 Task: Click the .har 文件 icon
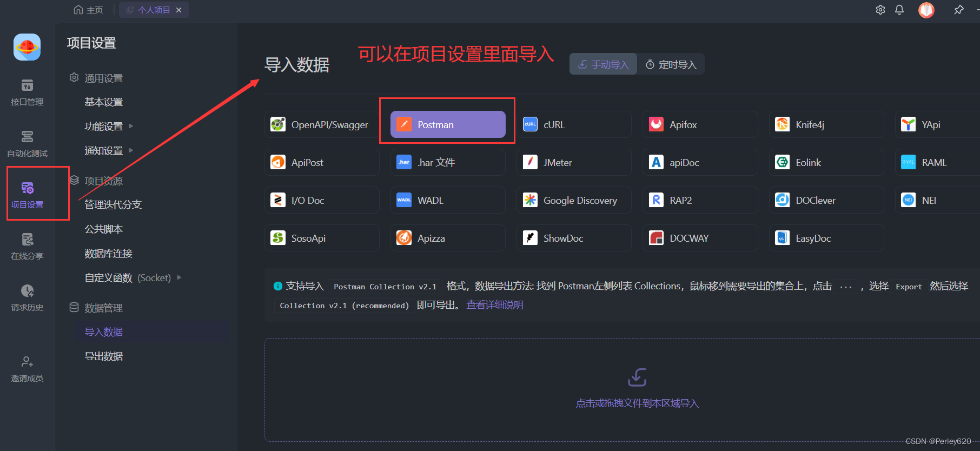click(404, 162)
